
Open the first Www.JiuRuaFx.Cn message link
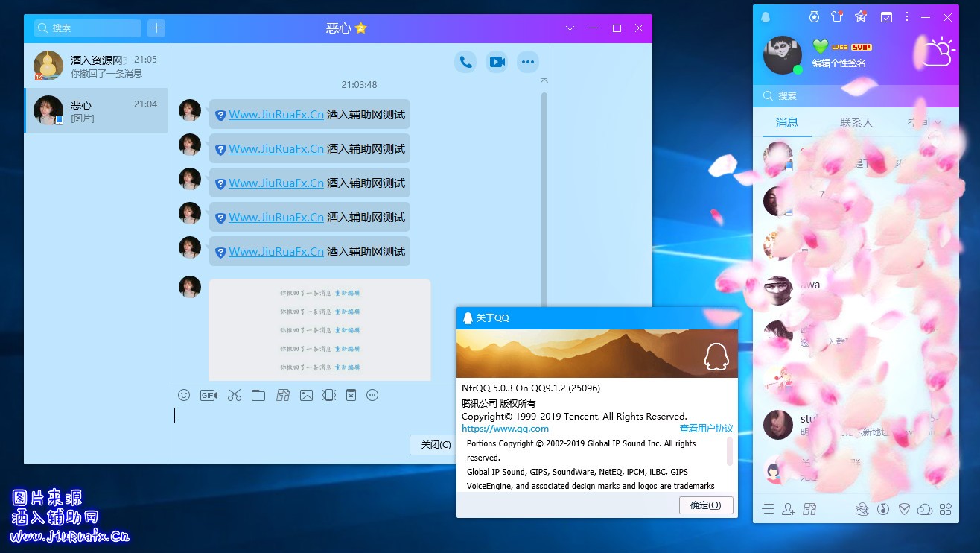276,114
